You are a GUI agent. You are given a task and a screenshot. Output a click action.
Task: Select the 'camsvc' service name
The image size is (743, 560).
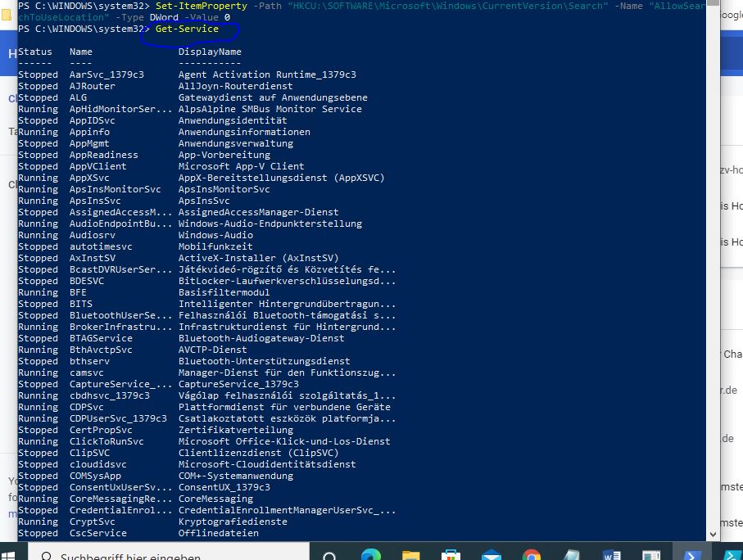[87, 373]
